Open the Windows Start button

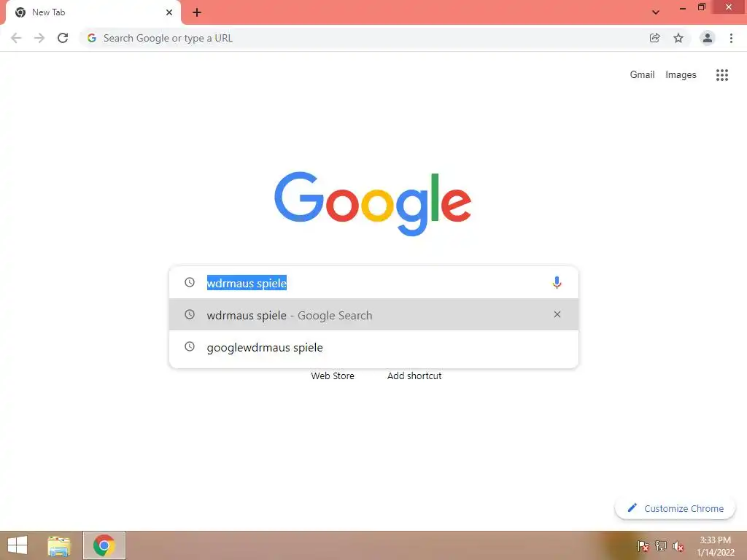[x=18, y=545]
